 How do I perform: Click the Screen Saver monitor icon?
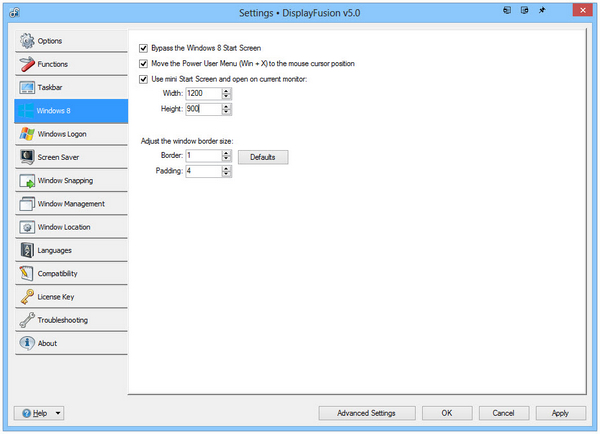(x=27, y=157)
